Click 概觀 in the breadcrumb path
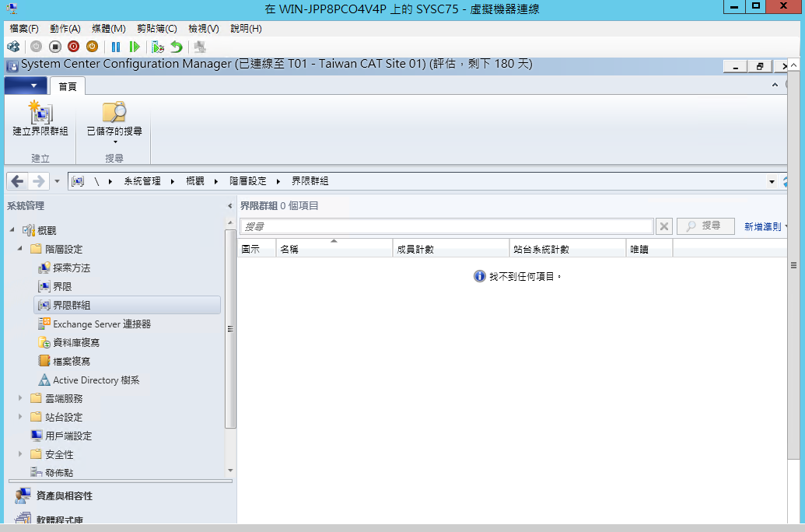This screenshot has width=805, height=532. (x=195, y=181)
